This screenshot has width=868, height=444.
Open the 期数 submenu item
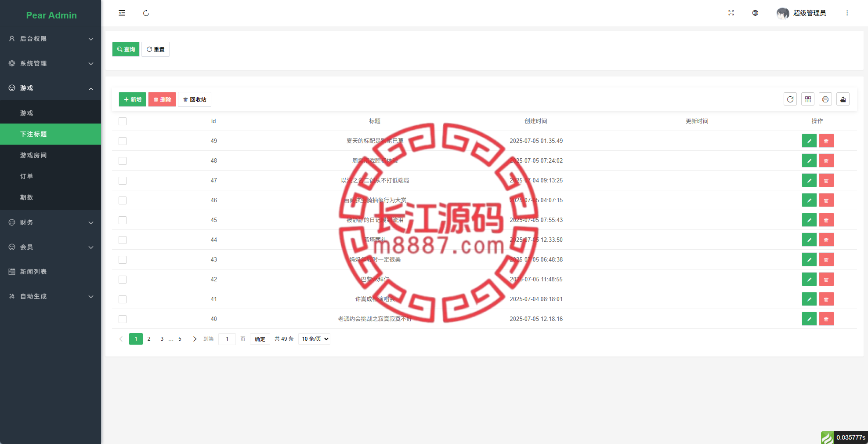click(51, 197)
